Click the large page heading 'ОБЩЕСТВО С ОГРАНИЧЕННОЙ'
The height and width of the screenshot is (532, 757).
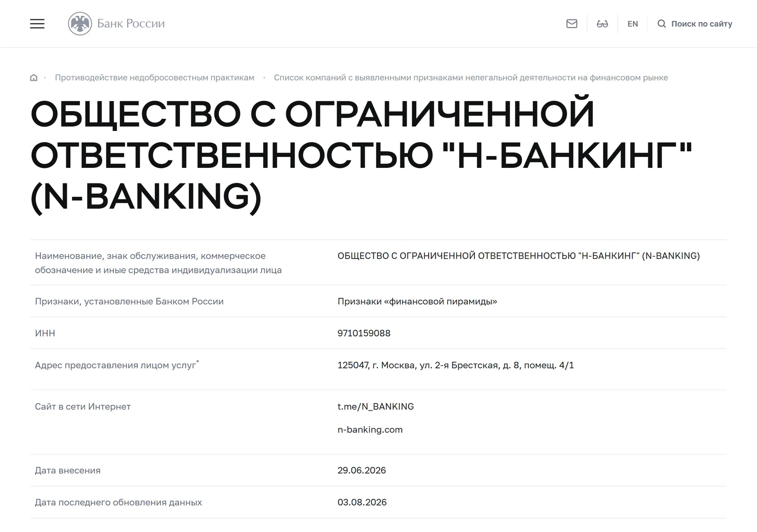[x=361, y=155]
